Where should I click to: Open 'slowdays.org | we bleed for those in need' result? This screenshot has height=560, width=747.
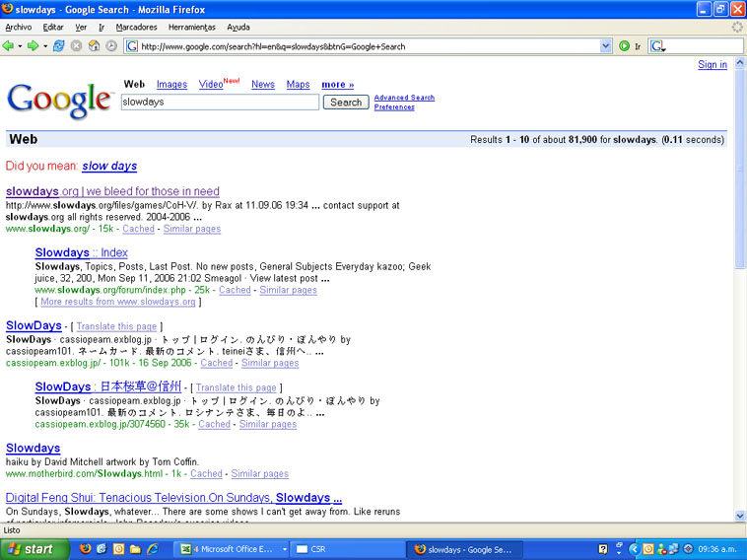click(112, 191)
